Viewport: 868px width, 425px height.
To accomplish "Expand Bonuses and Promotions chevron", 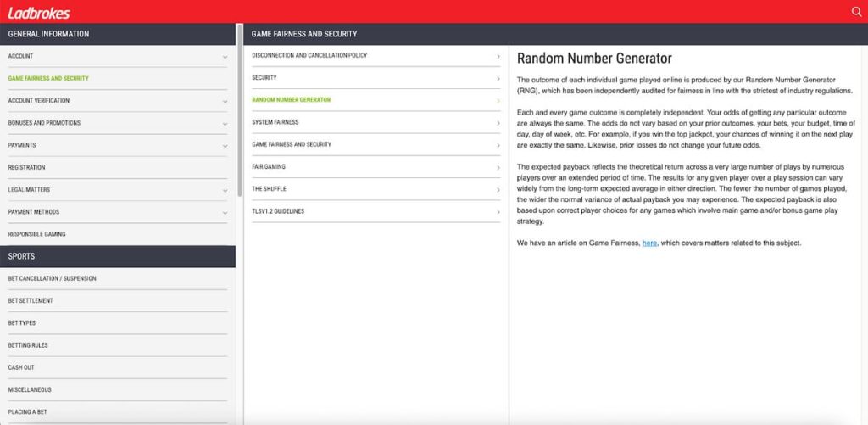I will click(225, 124).
